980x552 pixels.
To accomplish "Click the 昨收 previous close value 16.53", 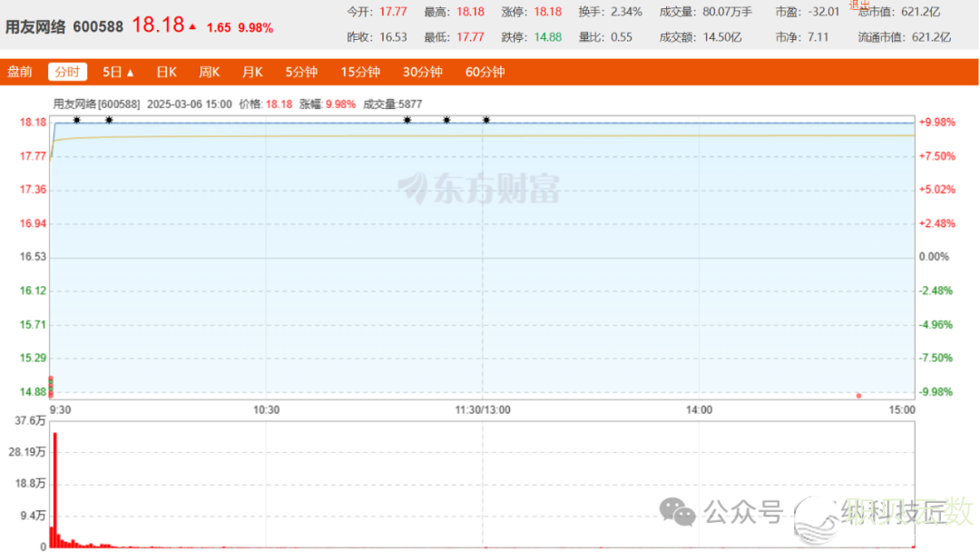I will click(393, 37).
